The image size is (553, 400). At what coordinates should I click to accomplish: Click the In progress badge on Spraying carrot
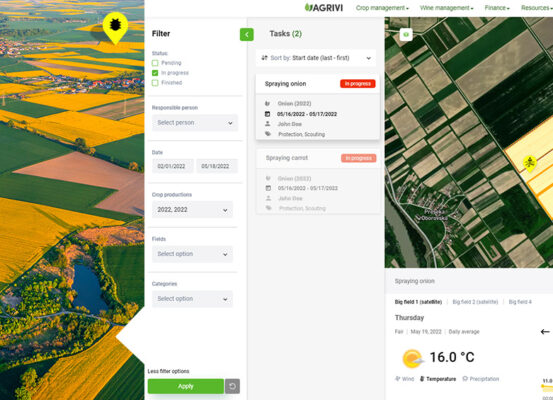(x=358, y=158)
